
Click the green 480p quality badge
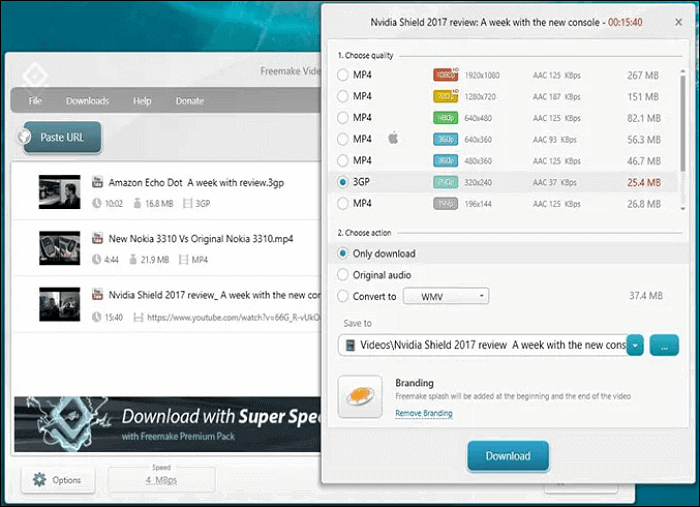click(x=445, y=118)
